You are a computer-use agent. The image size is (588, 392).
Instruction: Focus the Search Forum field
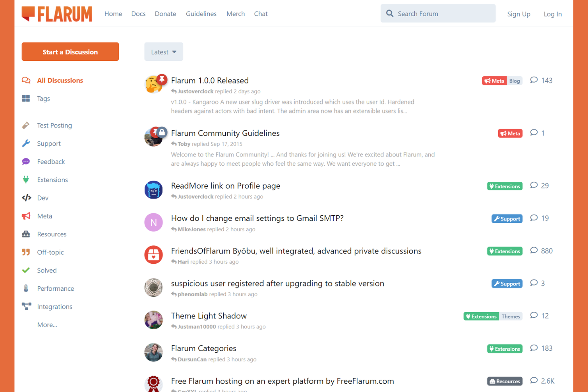tap(438, 14)
